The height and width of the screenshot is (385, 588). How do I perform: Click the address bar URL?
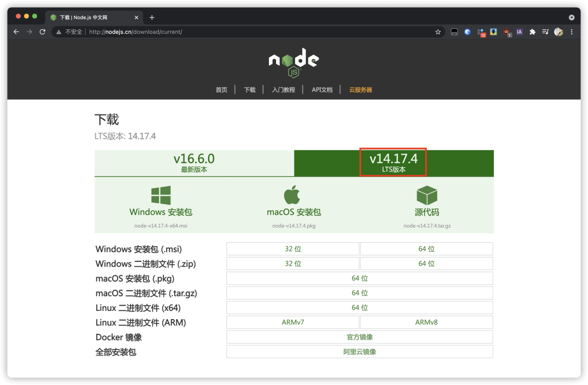coord(136,32)
